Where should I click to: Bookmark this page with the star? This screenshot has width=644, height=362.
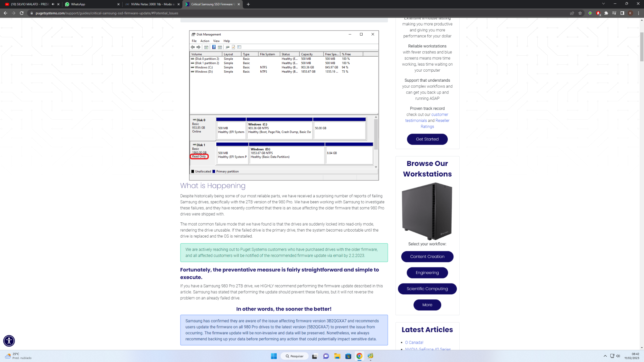(580, 13)
